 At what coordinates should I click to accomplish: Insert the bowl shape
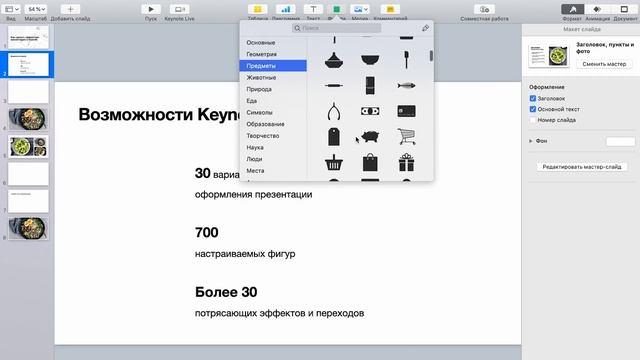pos(370,60)
